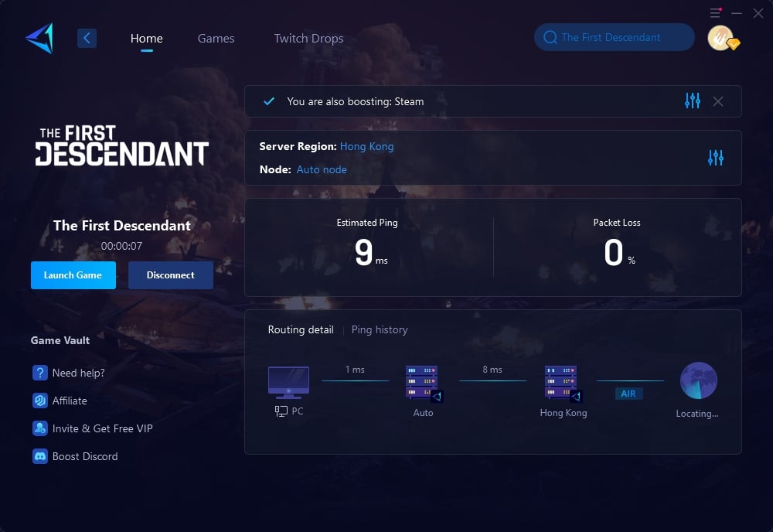Click the Packet Loss 0 % value

coord(619,252)
